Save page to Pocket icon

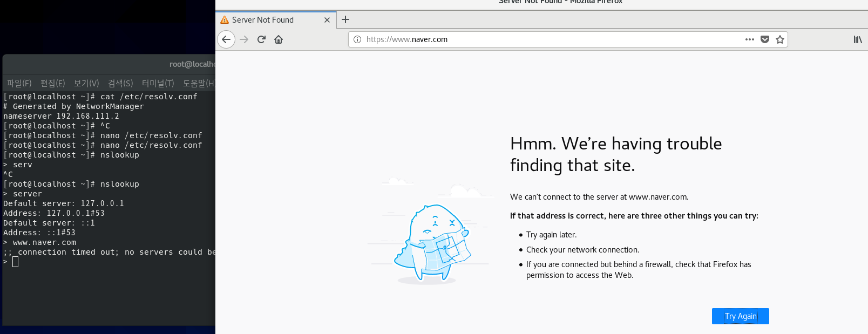click(765, 39)
